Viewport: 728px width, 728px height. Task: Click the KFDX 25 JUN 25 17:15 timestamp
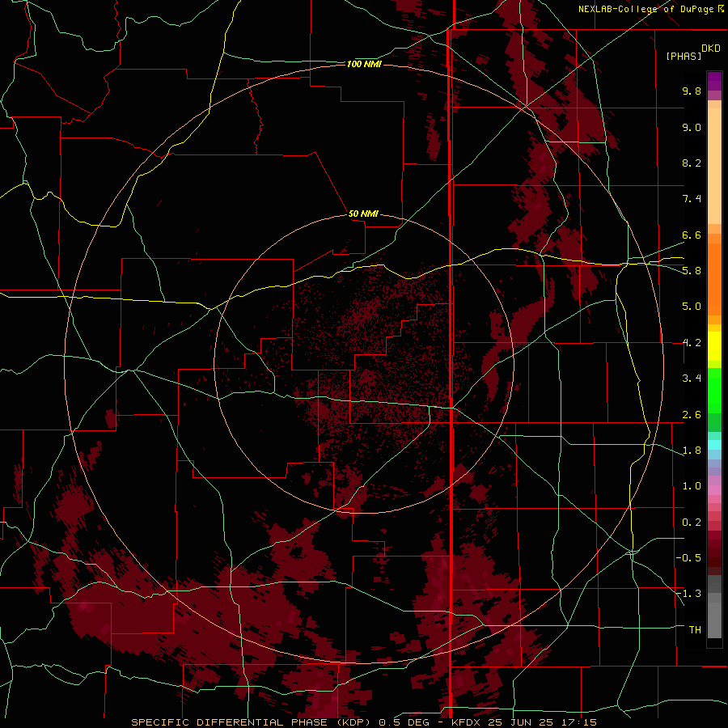tap(523, 722)
